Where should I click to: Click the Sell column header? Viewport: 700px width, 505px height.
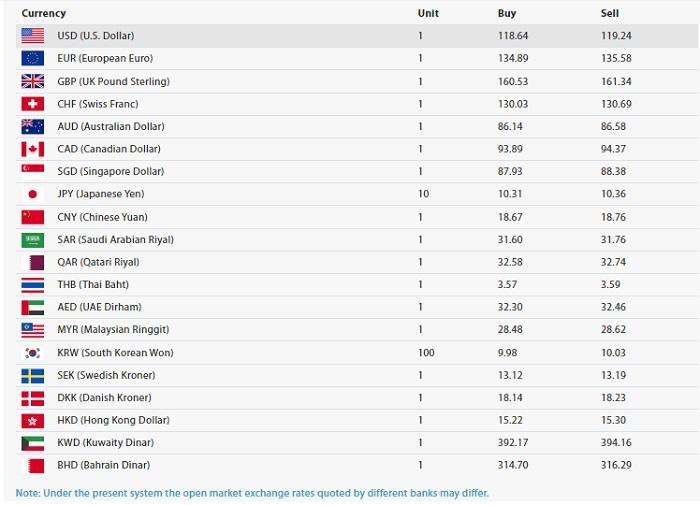tap(610, 13)
